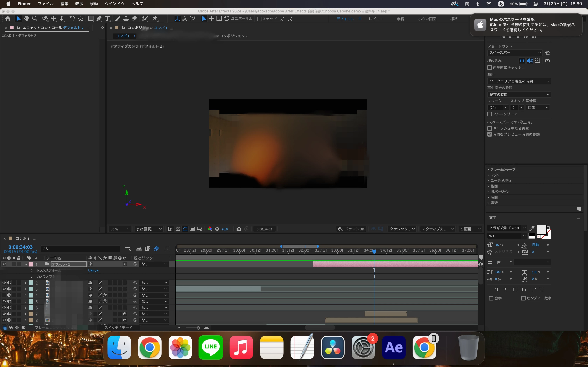Image resolution: width=588 pixels, height=367 pixels.
Task: Click the Home icon in toolbar
Action: point(8,19)
